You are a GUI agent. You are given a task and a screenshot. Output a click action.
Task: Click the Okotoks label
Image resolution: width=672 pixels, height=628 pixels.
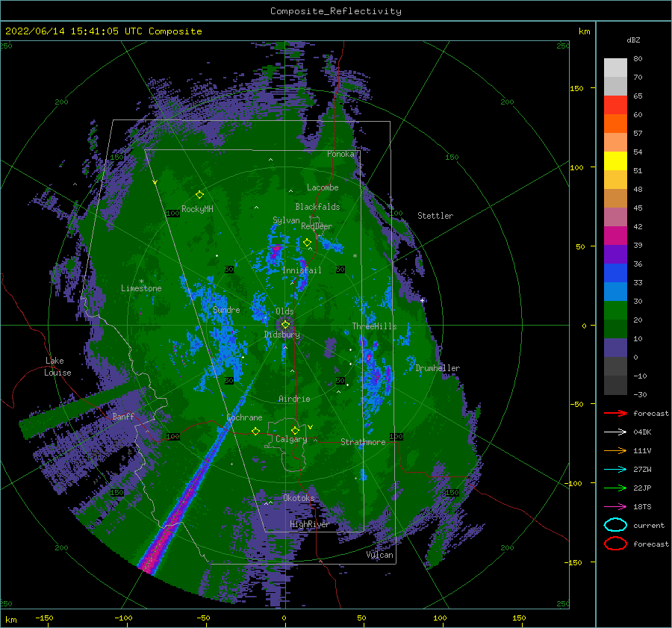coord(299,497)
